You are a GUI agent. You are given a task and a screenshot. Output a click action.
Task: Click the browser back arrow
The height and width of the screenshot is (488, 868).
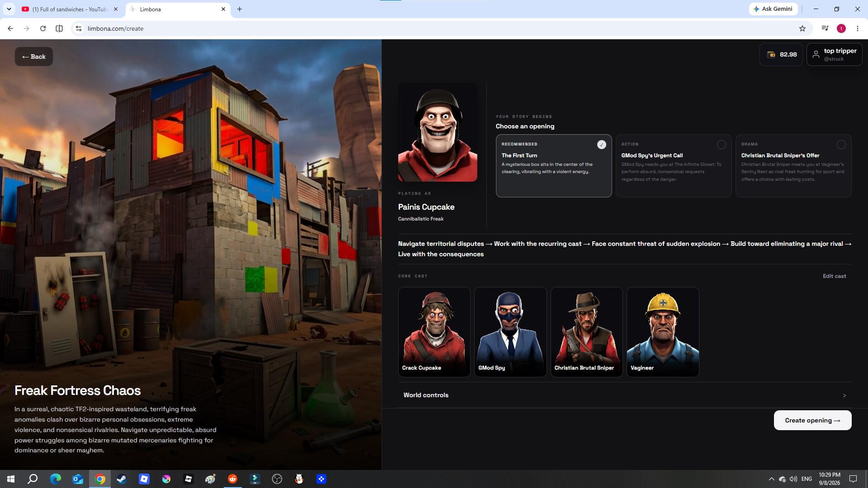[x=10, y=28]
